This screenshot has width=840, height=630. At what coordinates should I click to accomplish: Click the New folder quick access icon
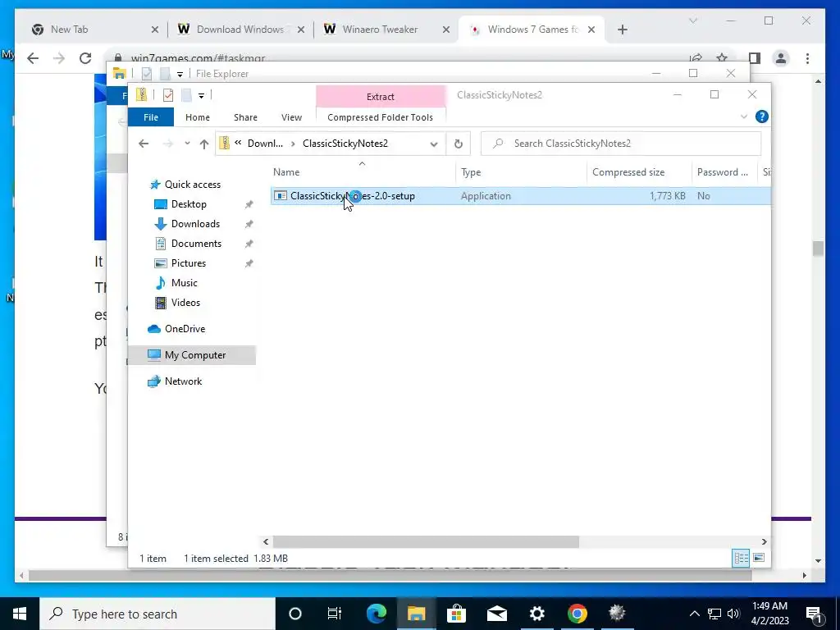[x=186, y=95]
